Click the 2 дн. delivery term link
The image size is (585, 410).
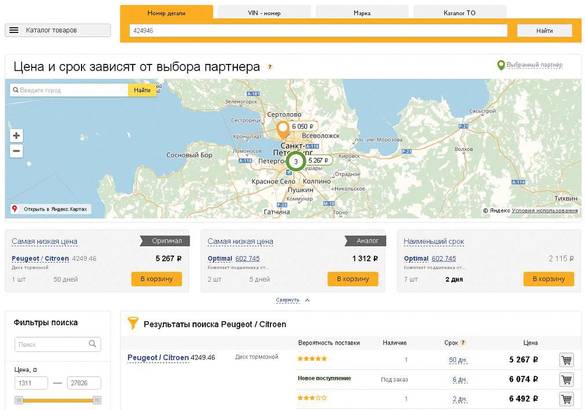pyautogui.click(x=460, y=399)
